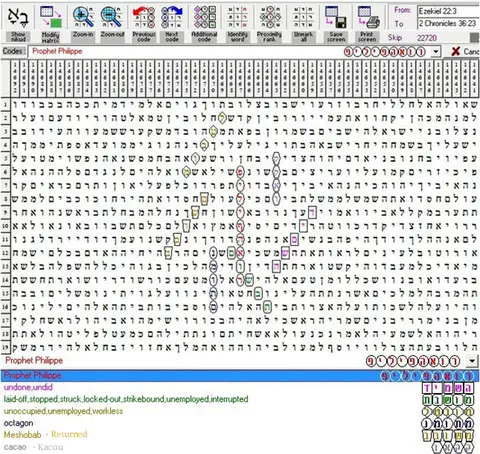Select the 'octagon' list entry

[x=18, y=423]
